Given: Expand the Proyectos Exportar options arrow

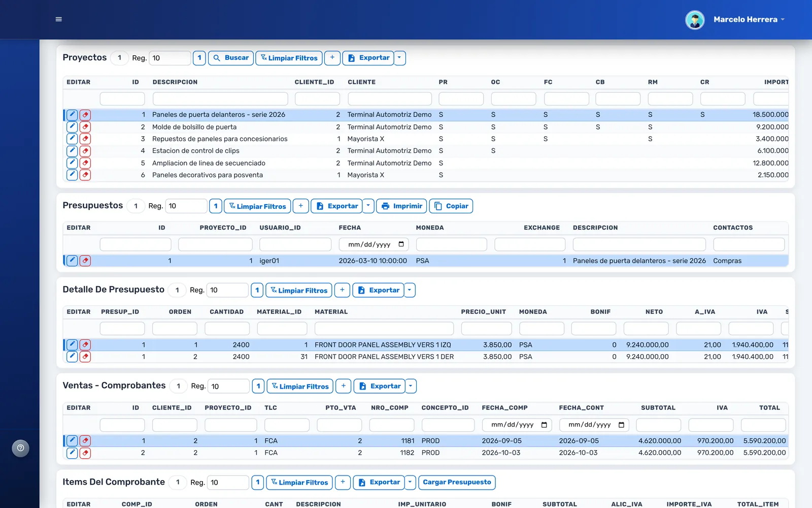Looking at the screenshot, I should pyautogui.click(x=400, y=58).
